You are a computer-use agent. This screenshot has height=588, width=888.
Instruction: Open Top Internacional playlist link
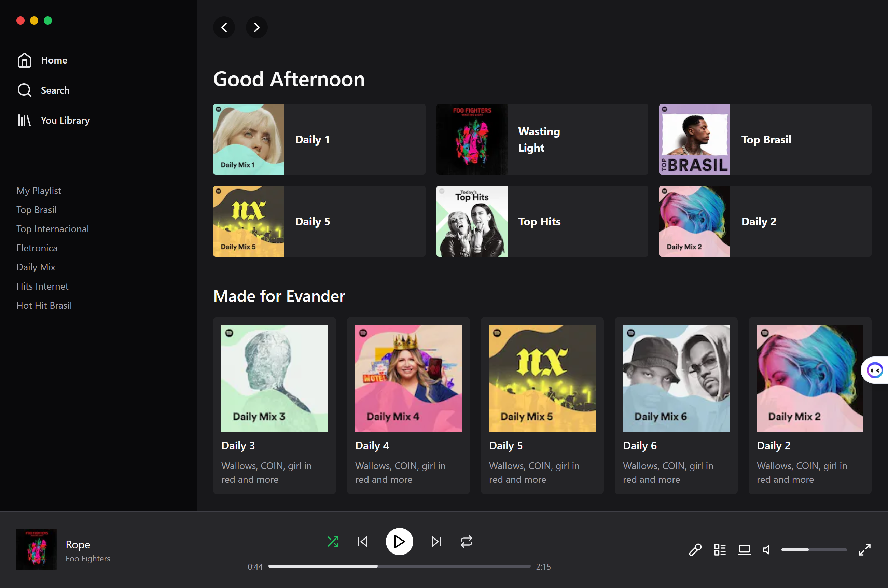click(x=53, y=229)
